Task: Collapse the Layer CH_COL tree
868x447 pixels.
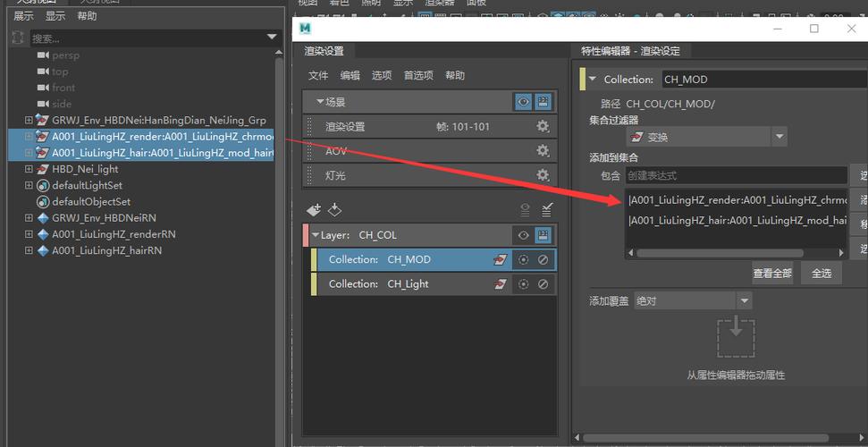Action: click(x=316, y=235)
